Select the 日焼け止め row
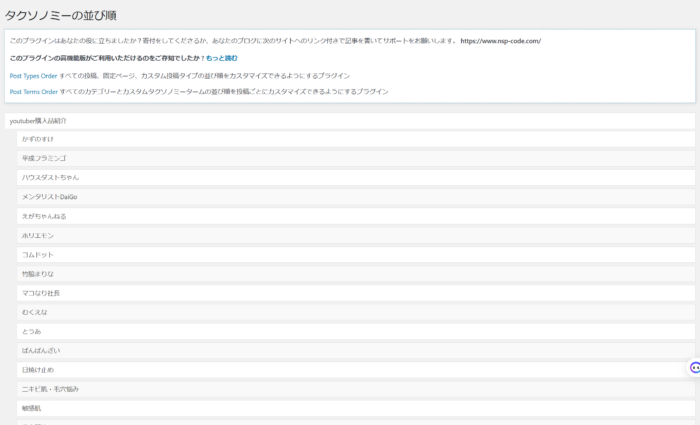The image size is (700, 425). pos(356,370)
